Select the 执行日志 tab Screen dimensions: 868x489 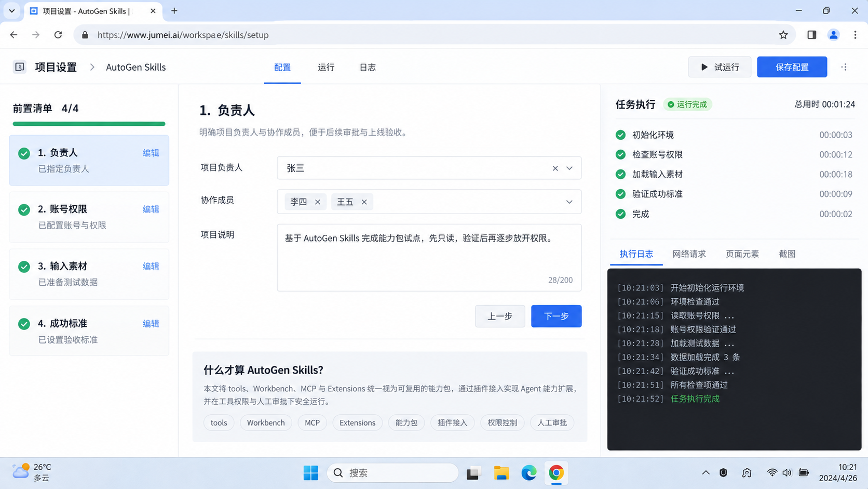[x=636, y=254]
